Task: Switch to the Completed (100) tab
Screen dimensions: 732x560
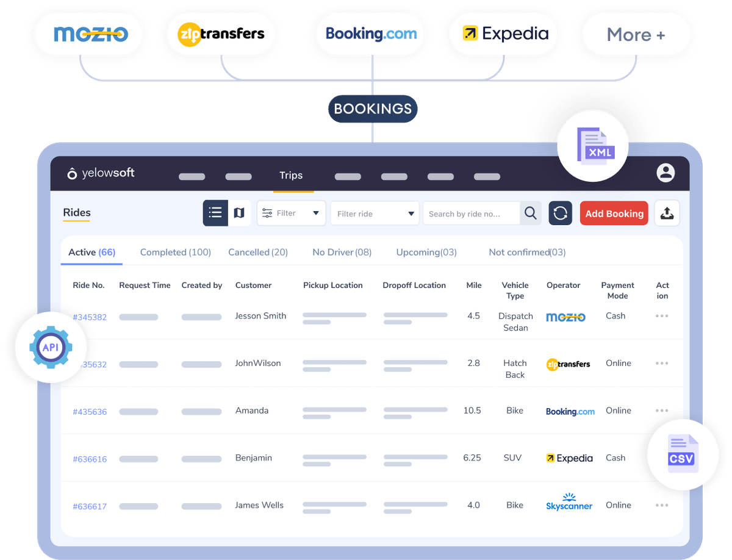Action: coord(175,252)
